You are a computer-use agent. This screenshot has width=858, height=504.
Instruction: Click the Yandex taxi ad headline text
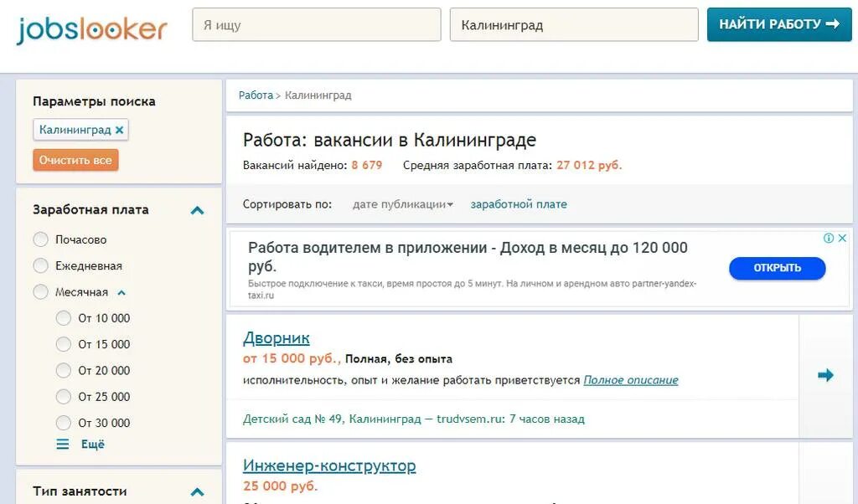[x=468, y=257]
